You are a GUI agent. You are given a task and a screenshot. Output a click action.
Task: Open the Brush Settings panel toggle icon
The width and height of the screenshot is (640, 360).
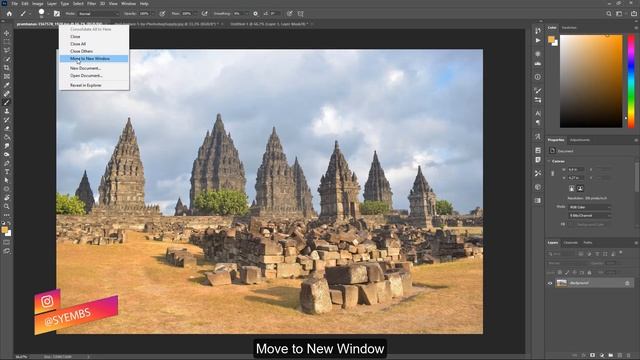[x=57, y=13]
